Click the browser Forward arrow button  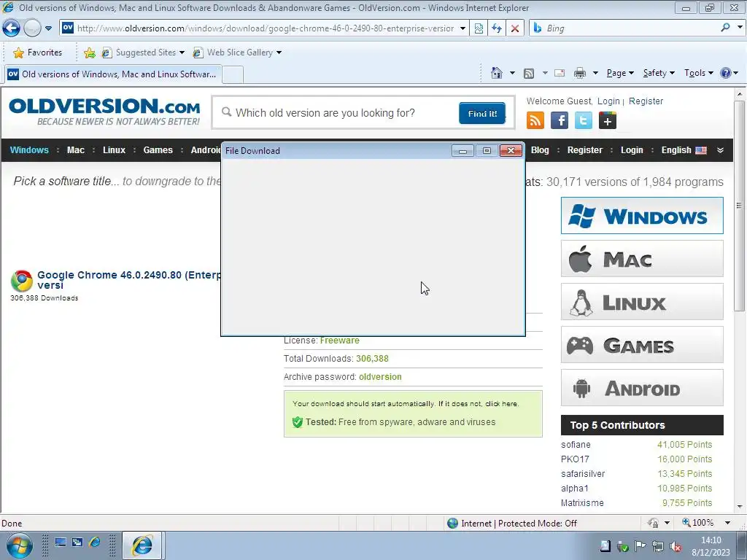click(32, 28)
